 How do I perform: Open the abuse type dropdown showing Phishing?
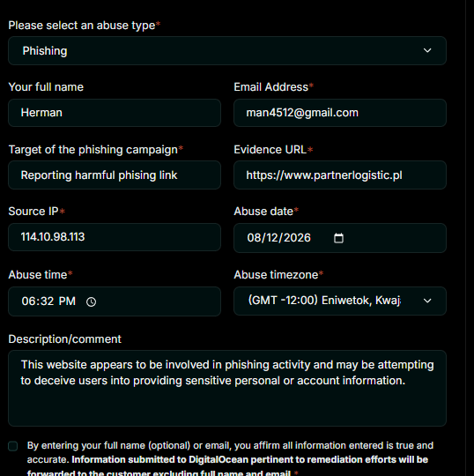(x=227, y=51)
